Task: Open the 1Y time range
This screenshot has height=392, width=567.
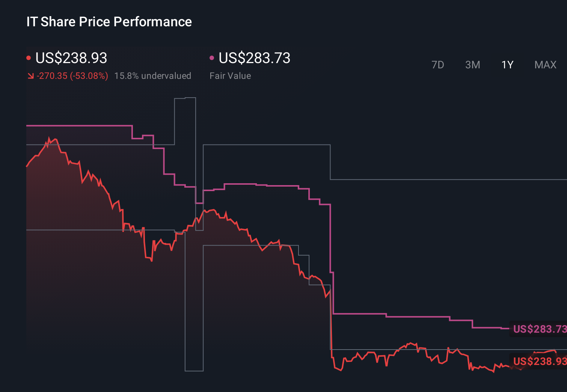Action: (507, 65)
